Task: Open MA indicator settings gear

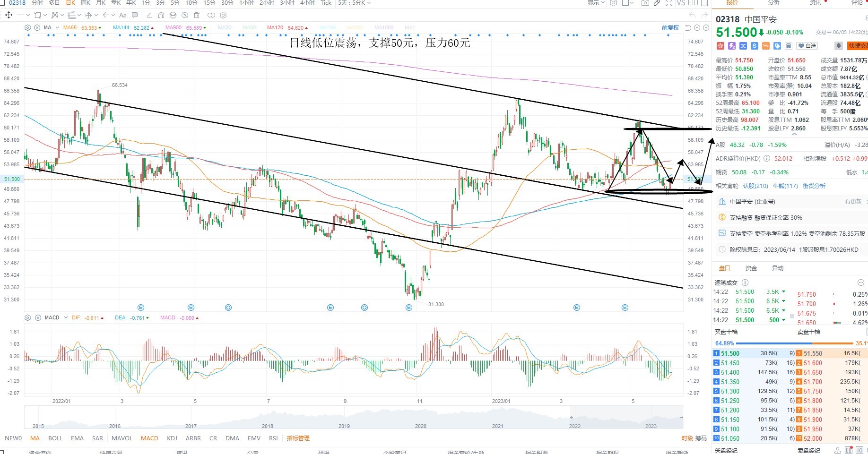Action: [27, 27]
